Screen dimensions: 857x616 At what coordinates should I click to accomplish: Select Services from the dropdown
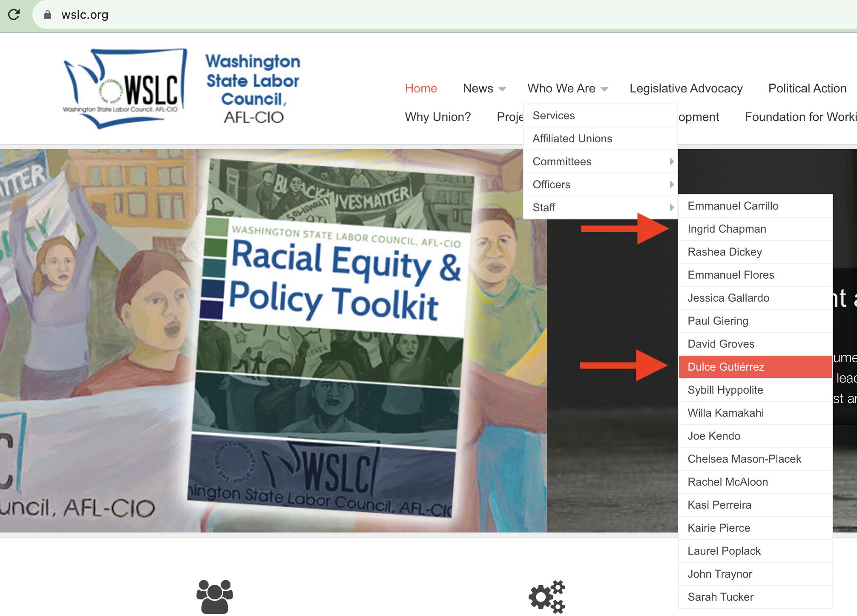tap(600, 115)
